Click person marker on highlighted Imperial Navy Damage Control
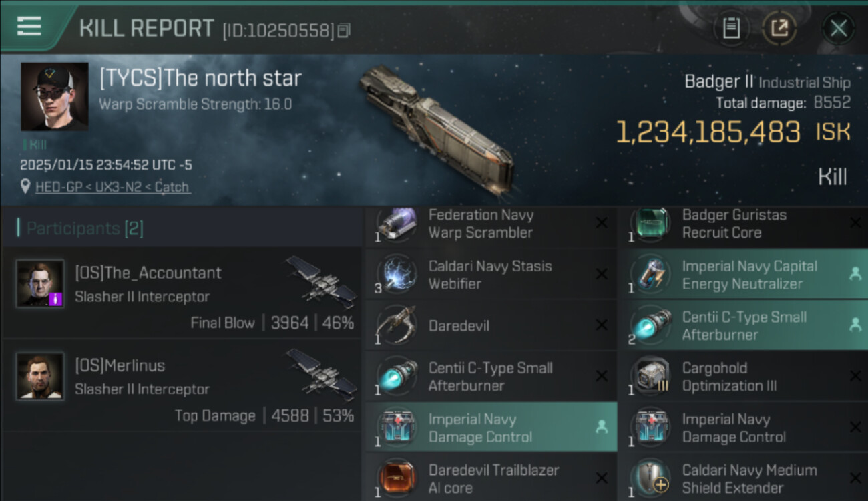Image resolution: width=868 pixels, height=501 pixels. (x=601, y=427)
